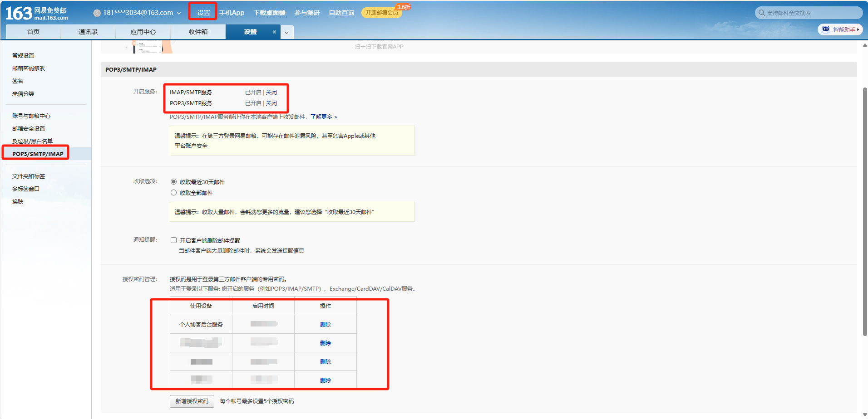Click the account avatar icon
Viewport: 868px width, 419px height.
[x=97, y=13]
